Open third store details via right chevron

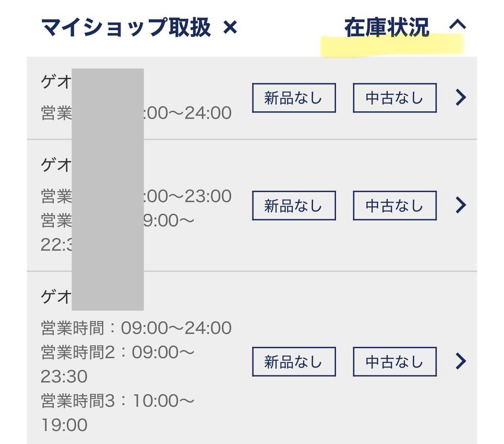[461, 361]
